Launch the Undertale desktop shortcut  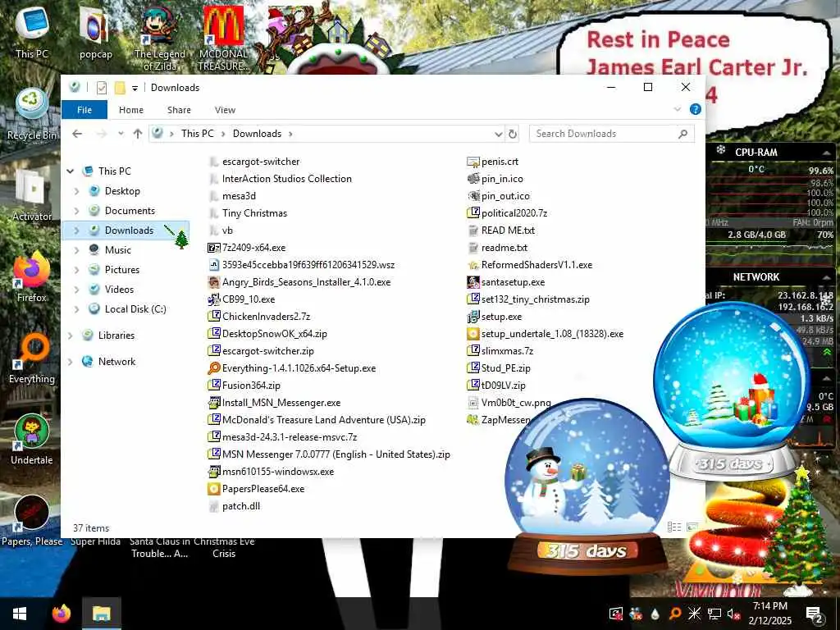[x=32, y=440]
